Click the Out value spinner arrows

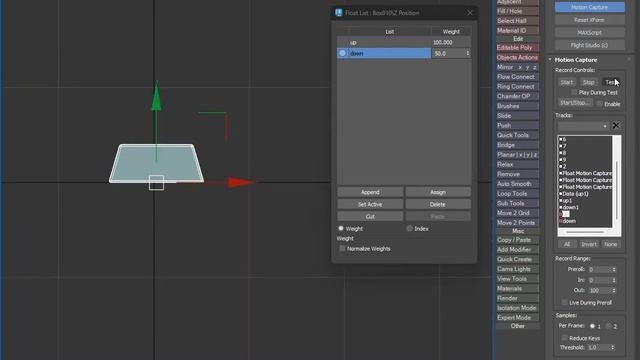[x=613, y=290]
